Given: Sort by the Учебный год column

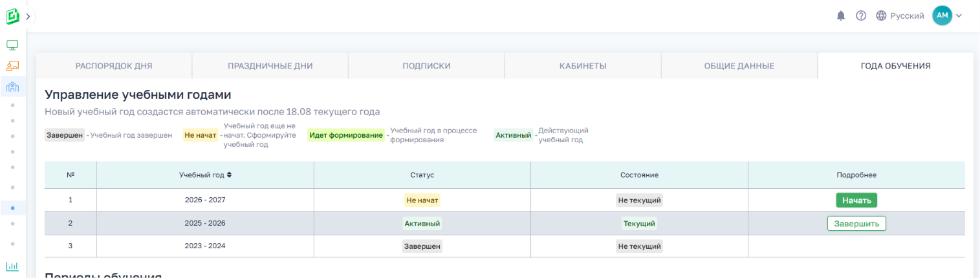Looking at the screenshot, I should pos(205,175).
